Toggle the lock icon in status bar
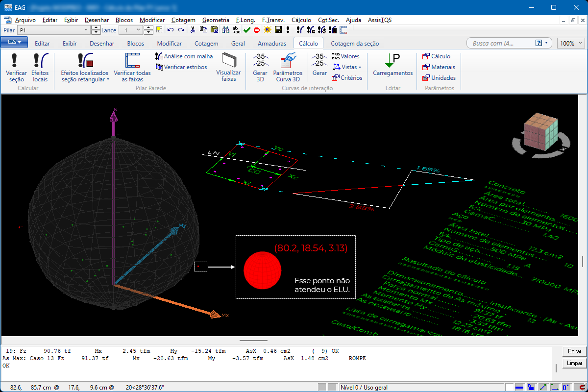588x392 pixels. [531, 387]
